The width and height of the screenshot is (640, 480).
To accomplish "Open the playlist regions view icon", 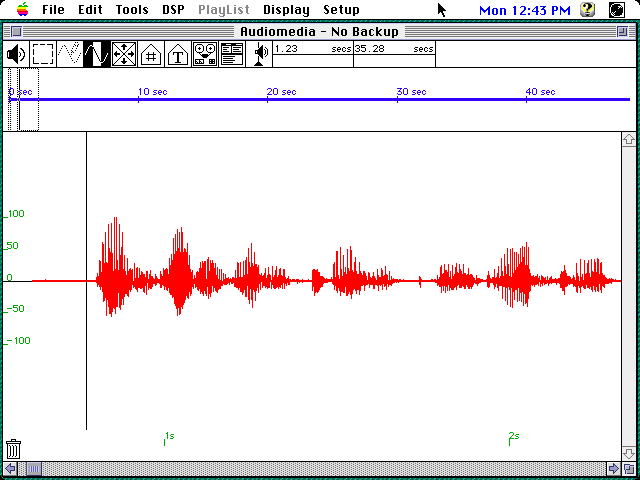I will click(x=232, y=54).
